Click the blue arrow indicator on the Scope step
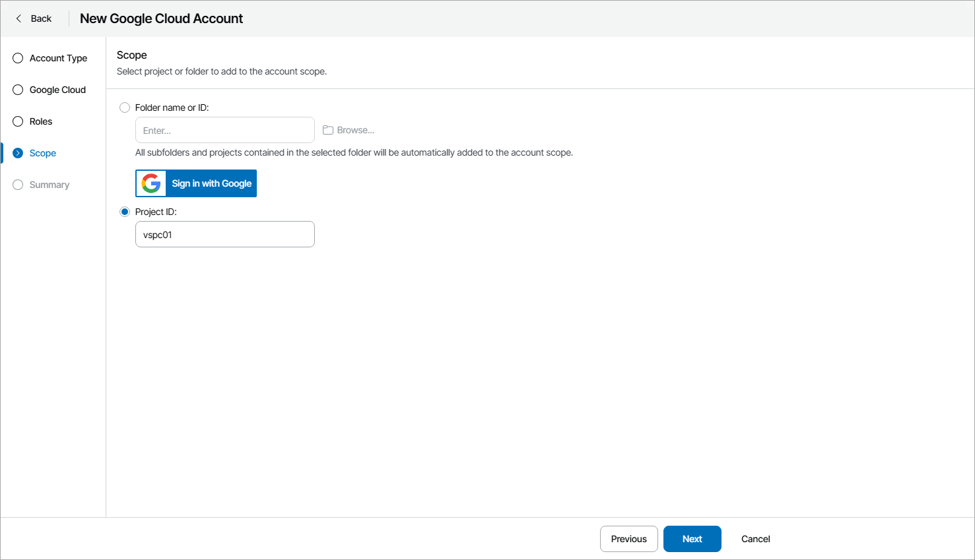 point(17,152)
